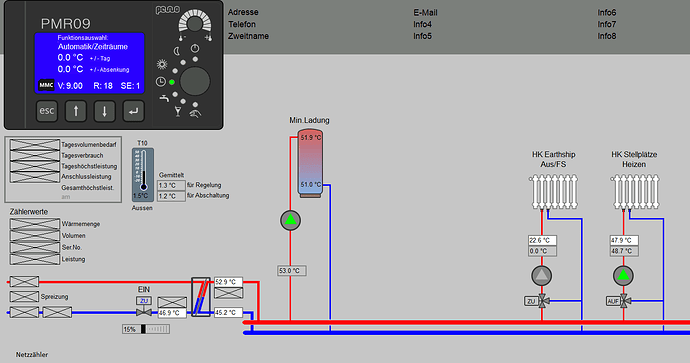690x363 pixels.
Task: Click the temperature offset dial at top
Action: click(195, 24)
